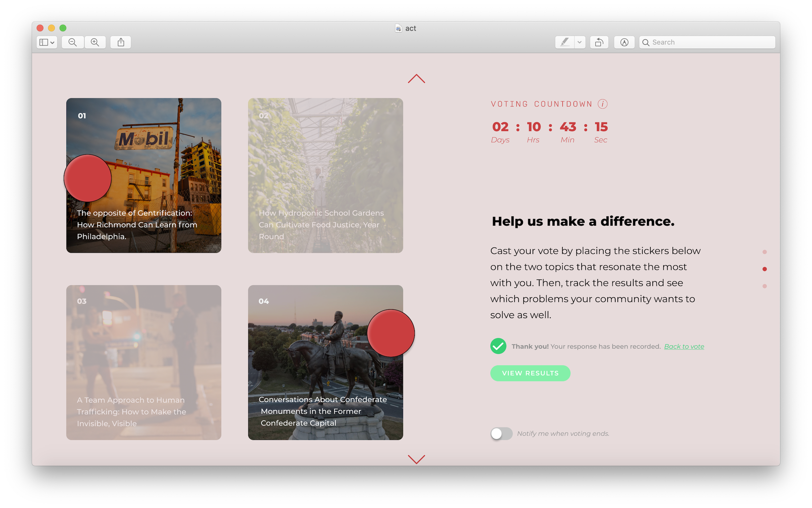Click the zoom in magnifier icon
The width and height of the screenshot is (812, 508).
[95, 42]
